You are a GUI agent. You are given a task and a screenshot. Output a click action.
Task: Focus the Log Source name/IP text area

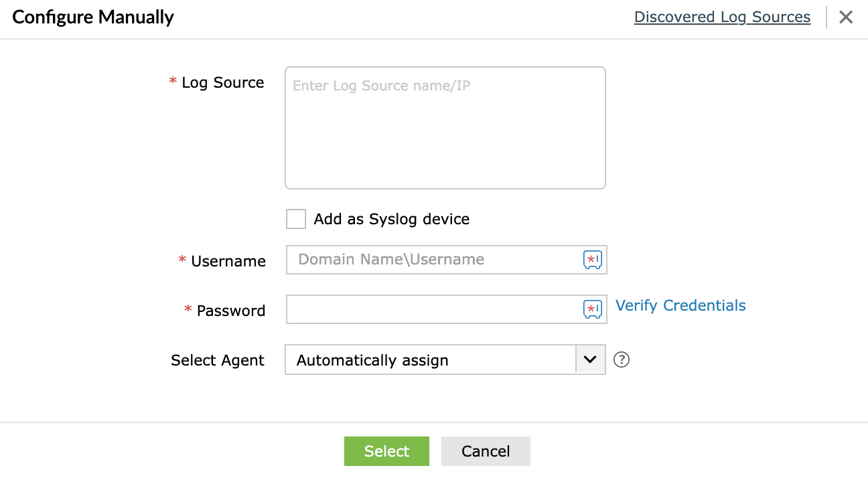click(445, 127)
